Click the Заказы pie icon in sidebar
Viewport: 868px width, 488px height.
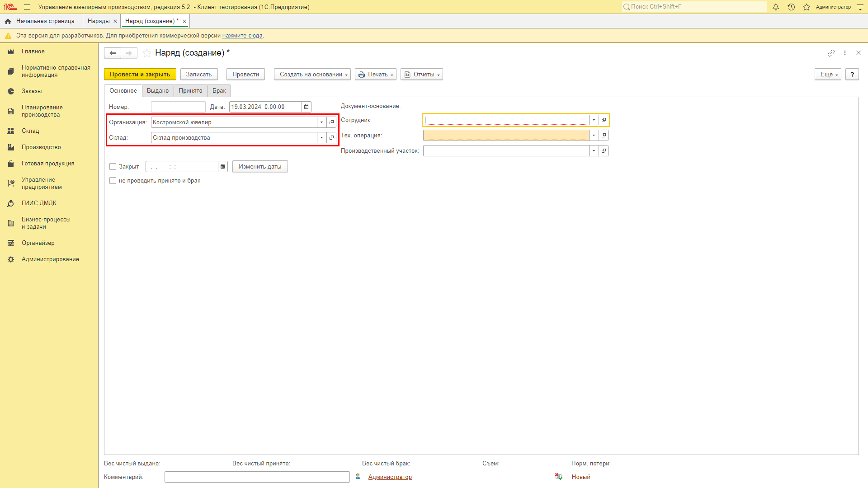11,91
